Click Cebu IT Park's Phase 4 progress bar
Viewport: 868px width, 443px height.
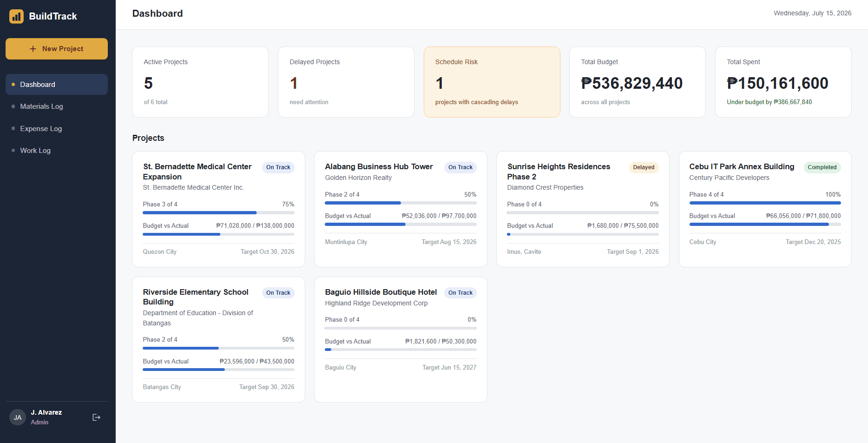[x=765, y=203]
